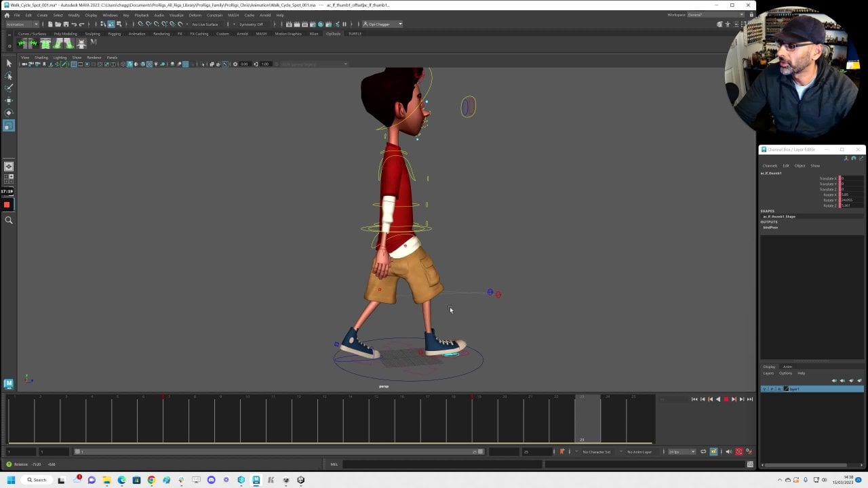Click the Auto Keyframe toggle icon
Viewport: 868px width, 488px height.
(739, 451)
